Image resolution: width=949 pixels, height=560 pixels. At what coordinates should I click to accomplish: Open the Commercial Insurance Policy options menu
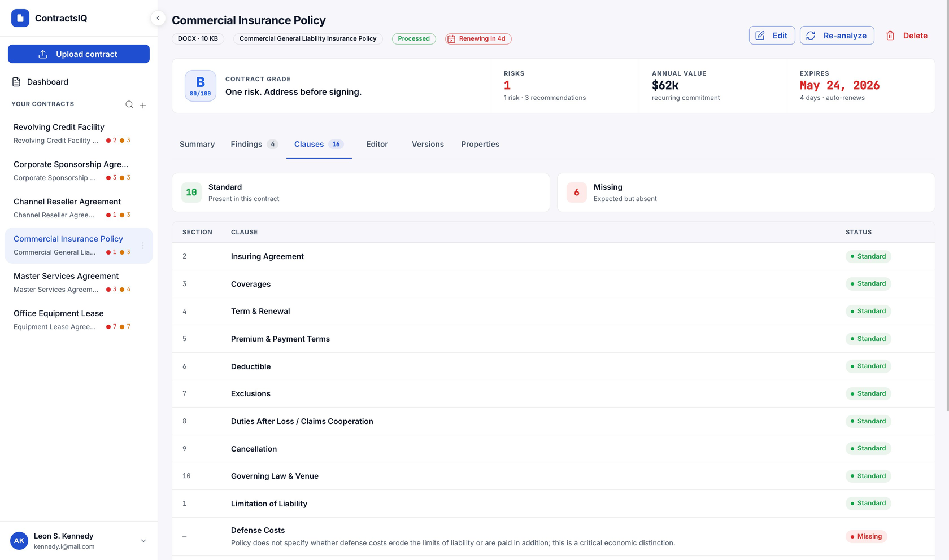coord(143,246)
